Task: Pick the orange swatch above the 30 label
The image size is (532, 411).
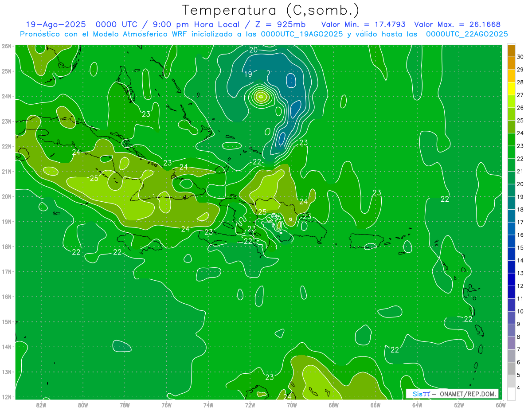Action: click(x=511, y=51)
